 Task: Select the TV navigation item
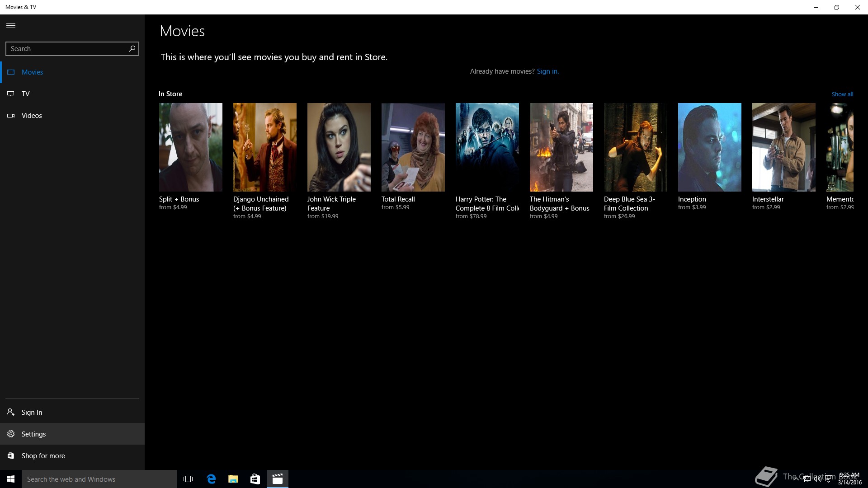[72, 94]
